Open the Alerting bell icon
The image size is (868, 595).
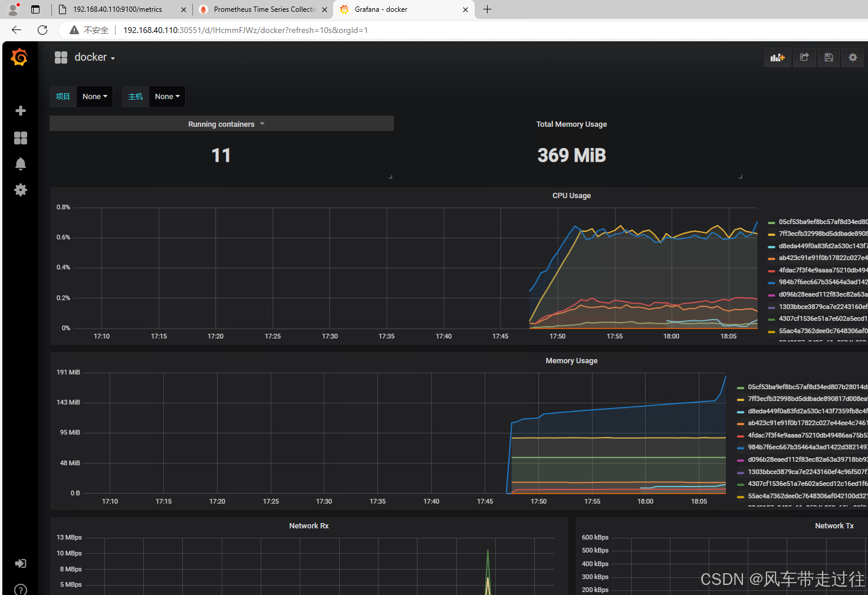(21, 163)
